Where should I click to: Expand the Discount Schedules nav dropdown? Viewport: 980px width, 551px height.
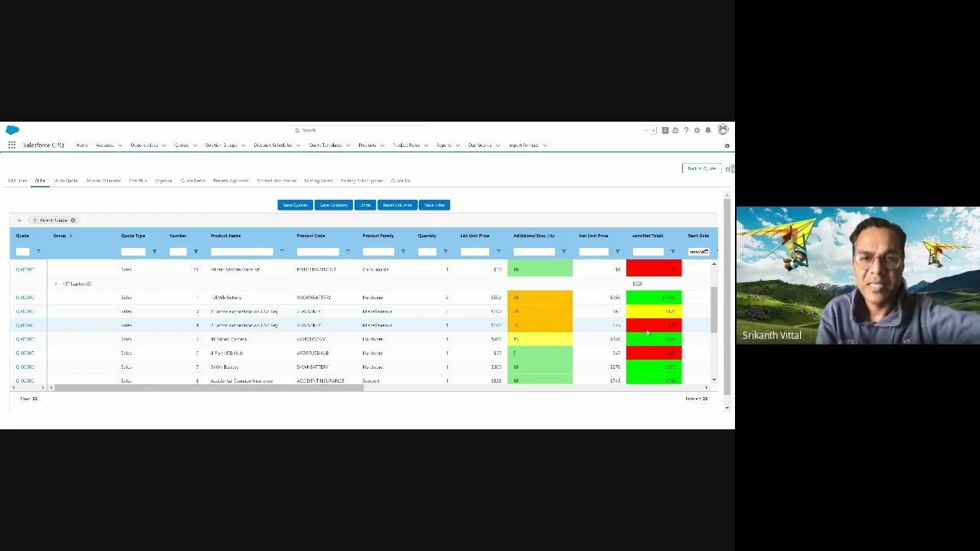(x=298, y=145)
